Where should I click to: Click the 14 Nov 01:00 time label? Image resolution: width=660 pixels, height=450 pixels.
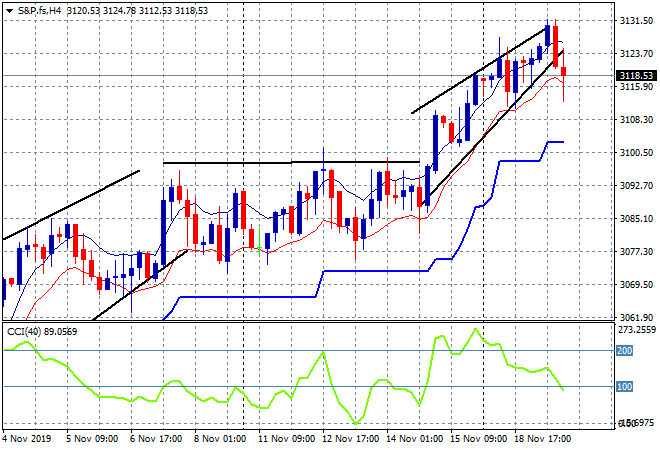tap(415, 439)
